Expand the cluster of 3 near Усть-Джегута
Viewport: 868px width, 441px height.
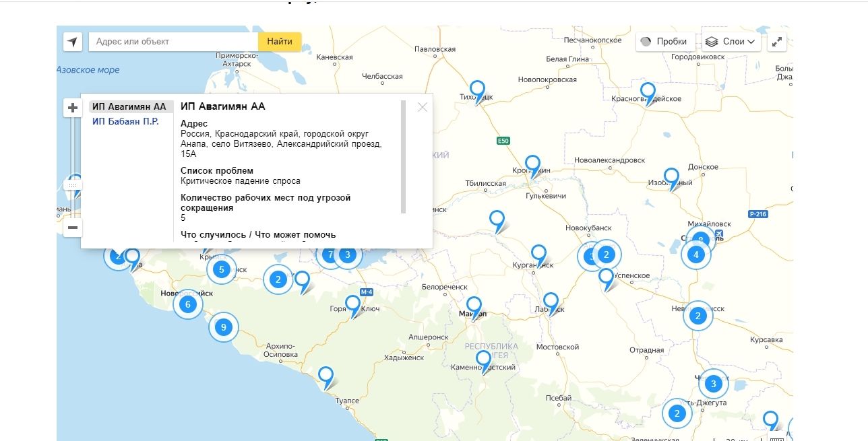click(713, 384)
